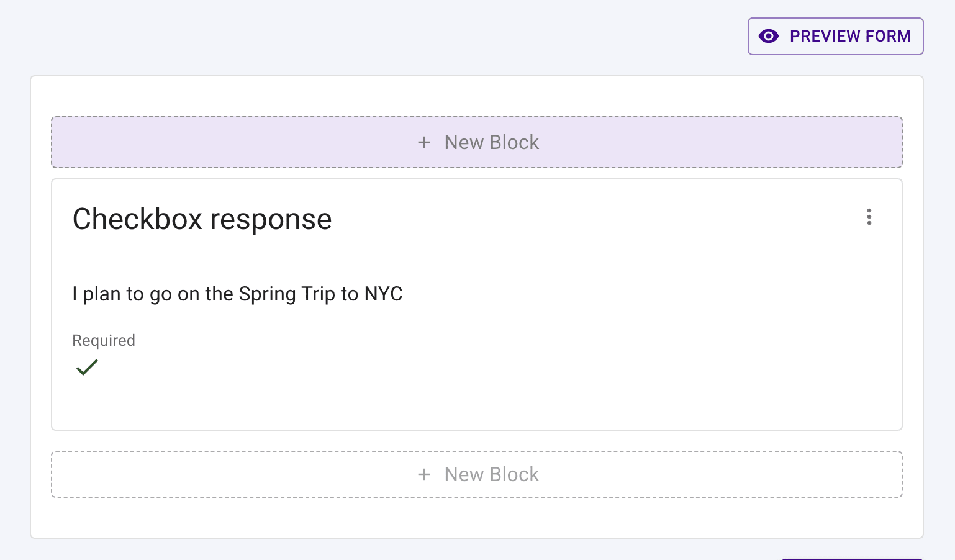Click the "New Block" text in the purple dashed area
The height and width of the screenshot is (560, 955).
492,142
